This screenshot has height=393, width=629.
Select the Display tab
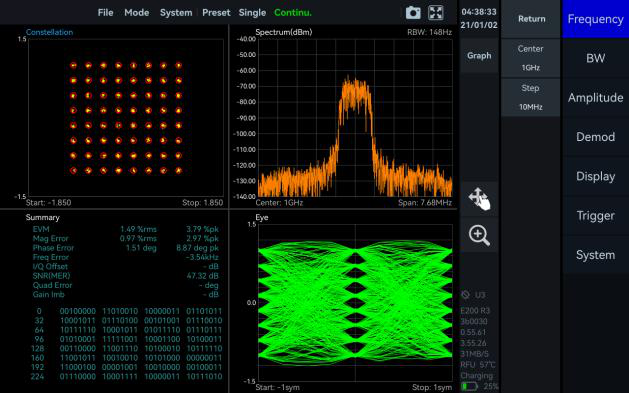point(595,176)
